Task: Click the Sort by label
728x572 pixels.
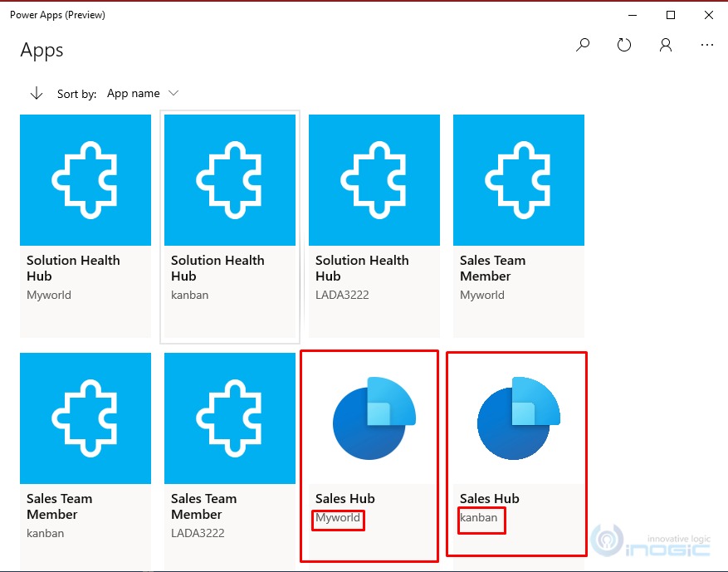Action: tap(76, 94)
